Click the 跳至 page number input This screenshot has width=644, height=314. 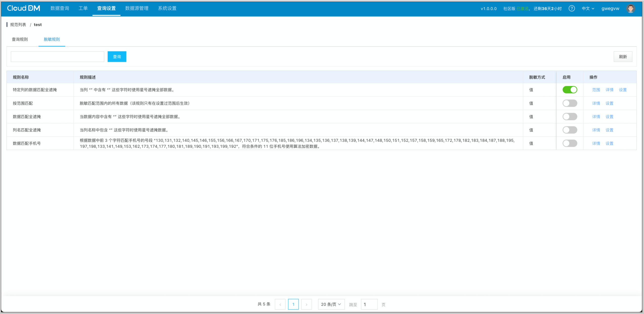tap(369, 304)
